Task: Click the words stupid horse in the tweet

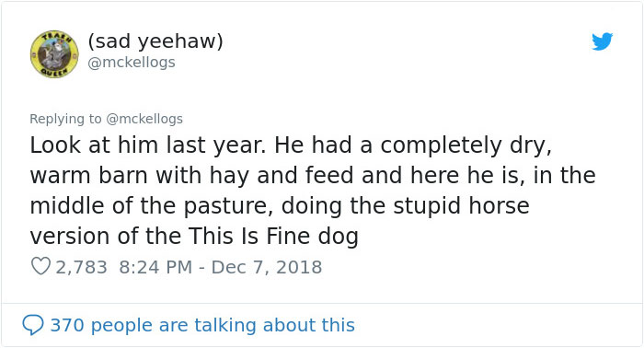Action: pyautogui.click(x=461, y=206)
